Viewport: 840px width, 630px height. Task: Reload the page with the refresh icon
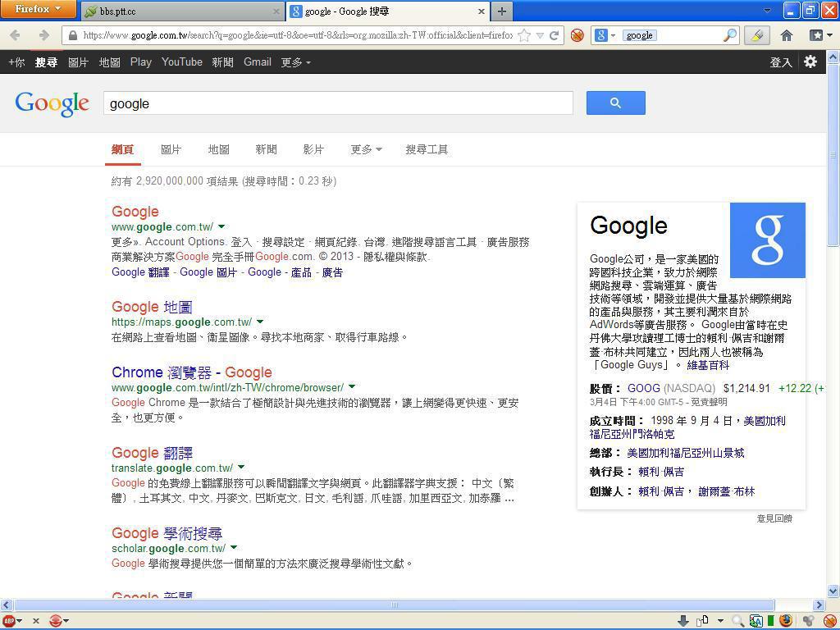[x=555, y=35]
